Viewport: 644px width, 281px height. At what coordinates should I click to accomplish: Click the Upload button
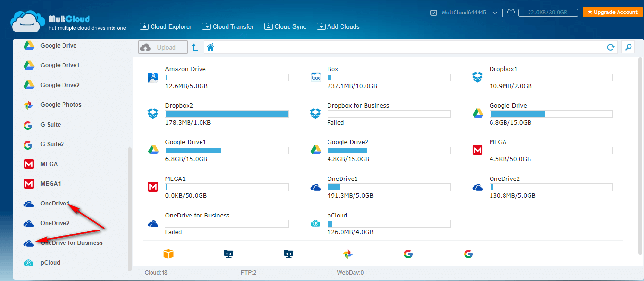[x=163, y=47]
